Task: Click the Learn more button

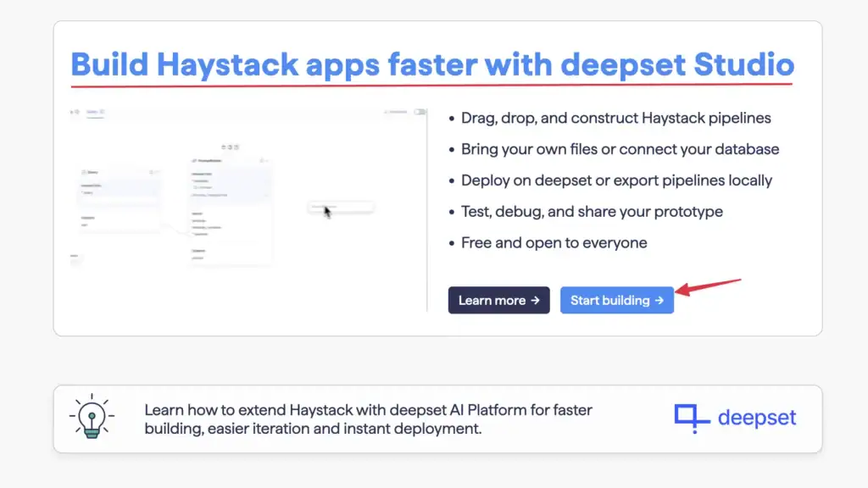Action: 498,300
